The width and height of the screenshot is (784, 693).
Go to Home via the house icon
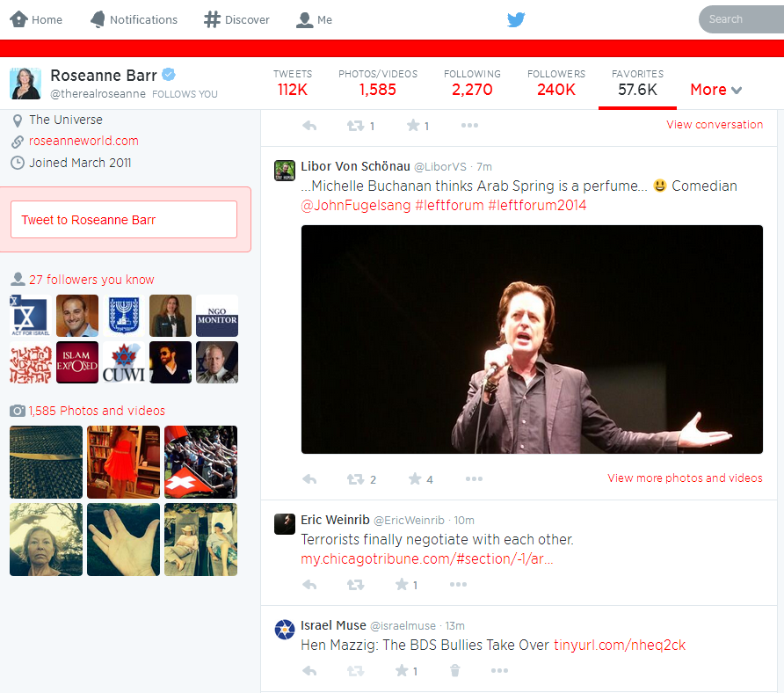pos(18,19)
